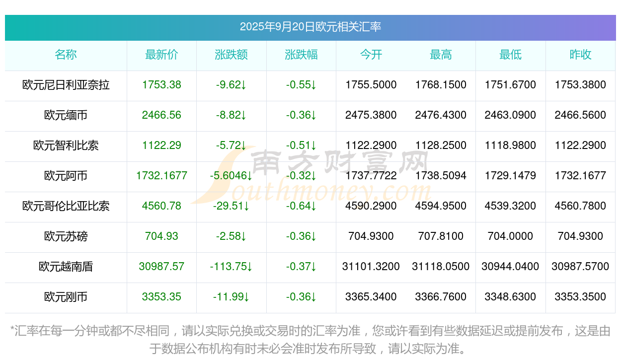Click the 欧元刚币 row name
Screen dimensions: 621x364
(66, 297)
